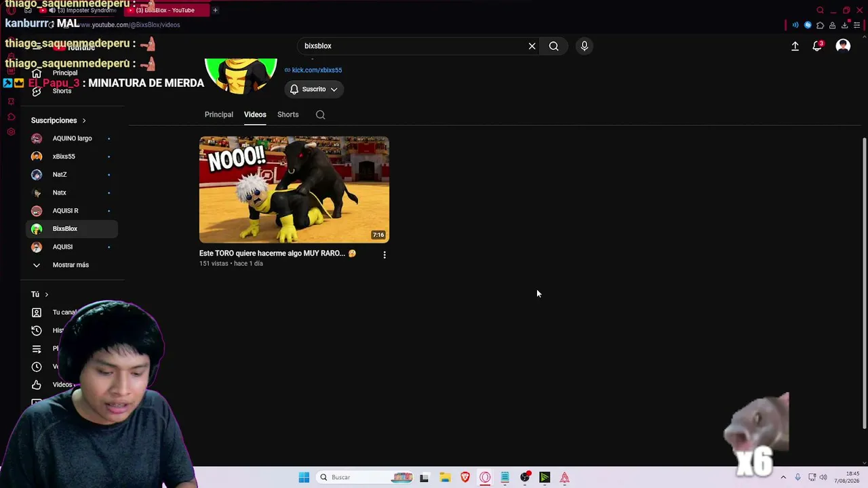
Task: Search within the BixsBlox channel
Action: [x=321, y=115]
